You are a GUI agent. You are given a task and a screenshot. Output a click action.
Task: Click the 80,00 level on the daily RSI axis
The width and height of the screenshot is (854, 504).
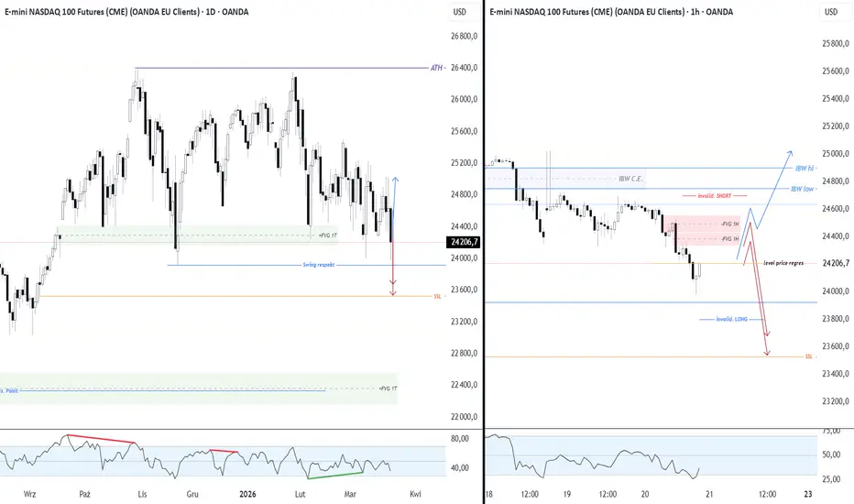coord(460,439)
